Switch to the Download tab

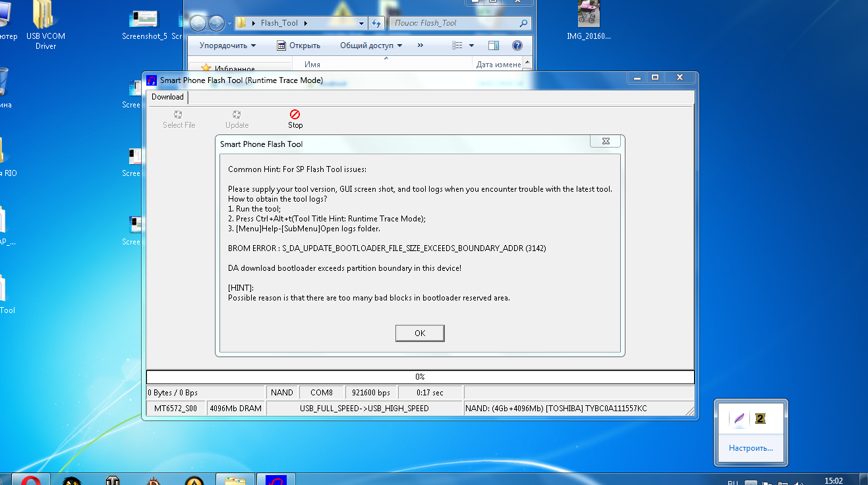tap(167, 97)
